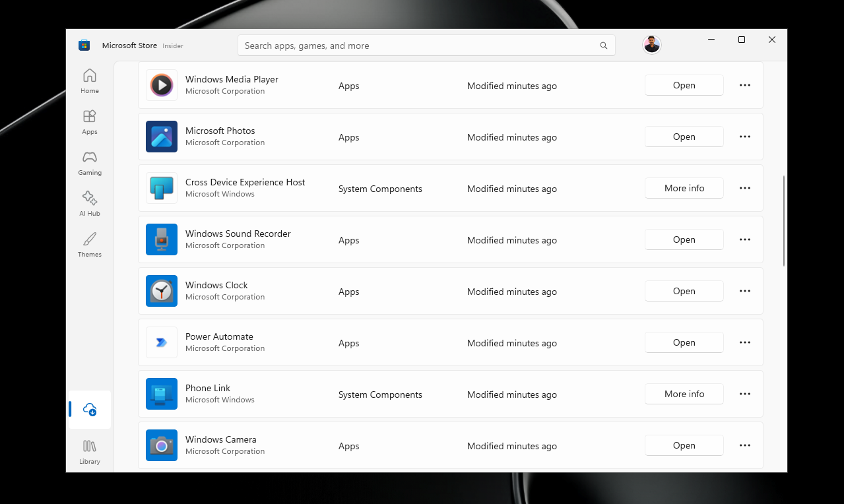844x504 pixels.
Task: Go to the Apps sidebar section
Action: click(90, 122)
